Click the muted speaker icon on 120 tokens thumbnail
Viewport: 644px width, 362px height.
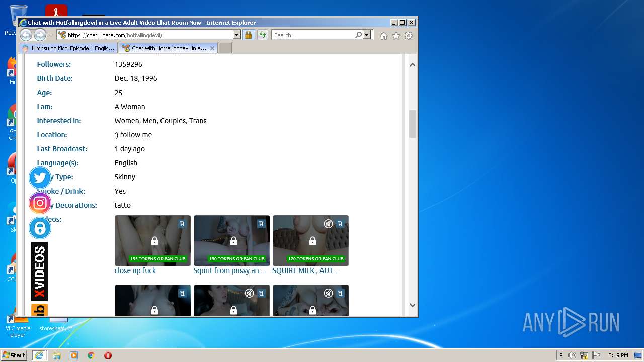(328, 224)
